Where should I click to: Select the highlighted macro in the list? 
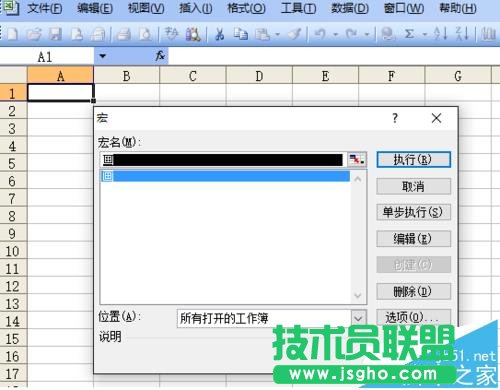coord(225,176)
